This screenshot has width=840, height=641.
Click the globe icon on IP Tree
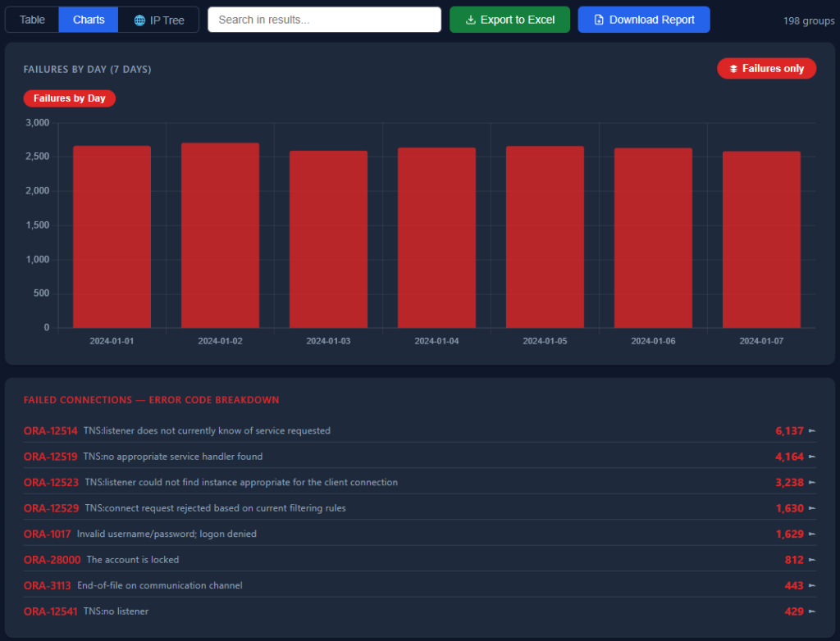pyautogui.click(x=139, y=20)
